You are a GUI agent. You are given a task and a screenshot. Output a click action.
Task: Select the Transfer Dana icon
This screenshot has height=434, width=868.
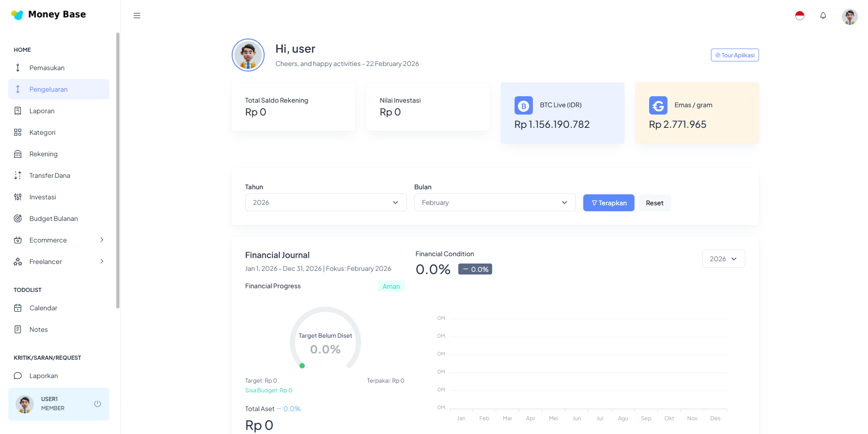pyautogui.click(x=17, y=175)
